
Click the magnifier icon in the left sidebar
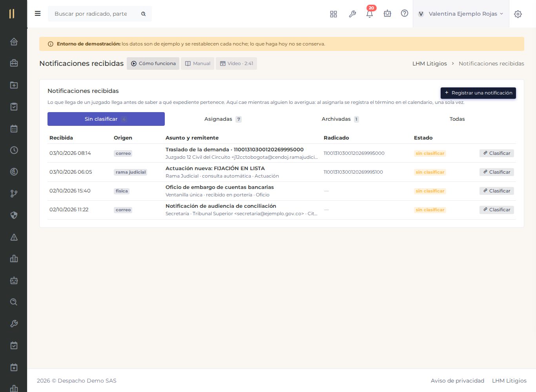14,302
